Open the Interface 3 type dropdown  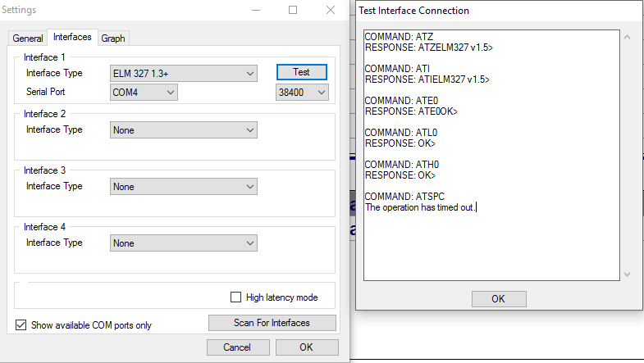pos(184,187)
